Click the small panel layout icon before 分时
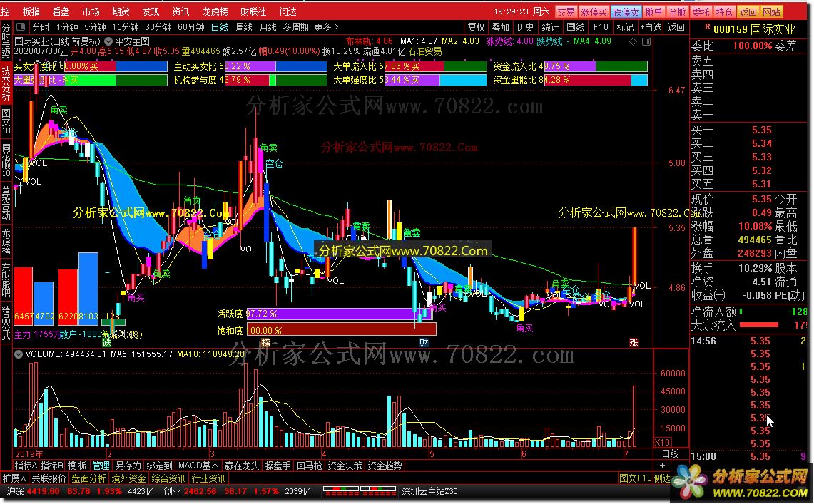 coord(21,27)
